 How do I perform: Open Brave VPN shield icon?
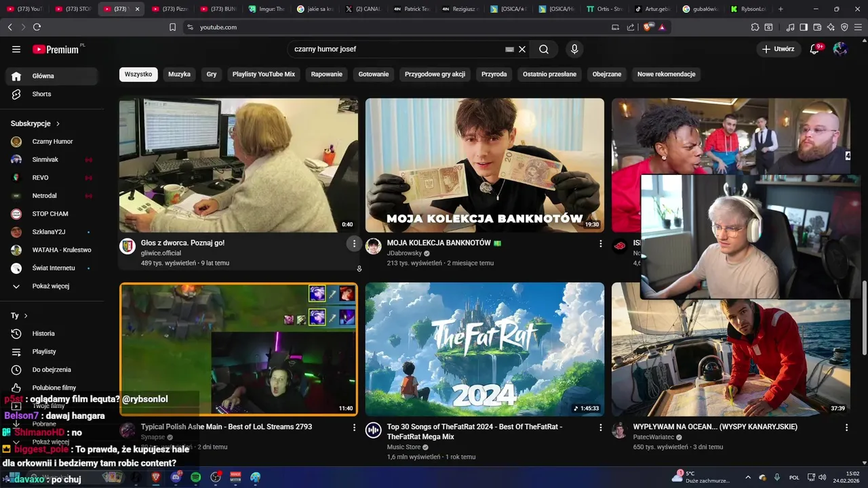(x=844, y=27)
